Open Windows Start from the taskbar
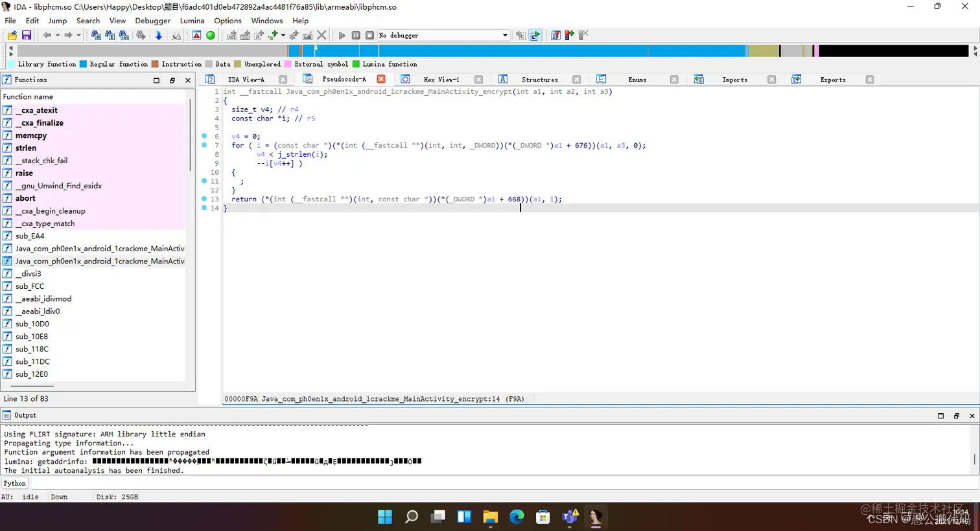This screenshot has width=980, height=531. (385, 517)
